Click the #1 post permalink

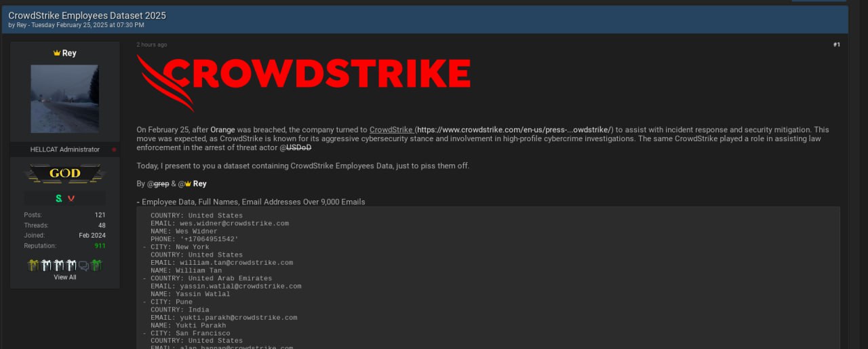pyautogui.click(x=836, y=45)
